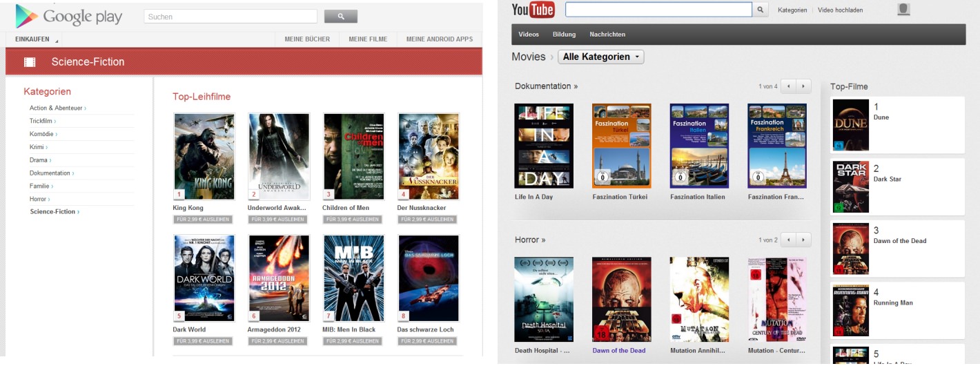
Task: Rent MIB: Men In Black
Action: tap(352, 341)
